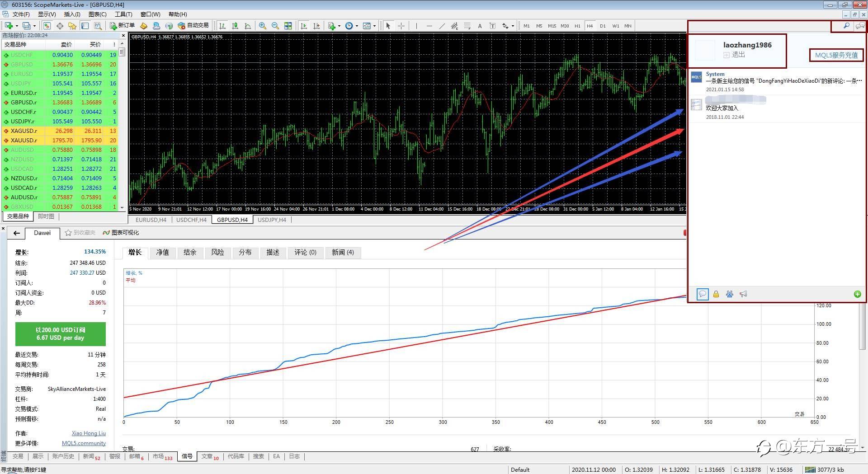Switch timeframe to H1

[577, 26]
